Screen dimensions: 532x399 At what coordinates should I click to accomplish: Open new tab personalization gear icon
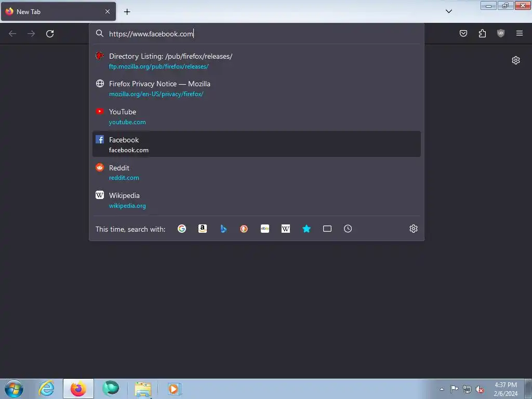516,60
